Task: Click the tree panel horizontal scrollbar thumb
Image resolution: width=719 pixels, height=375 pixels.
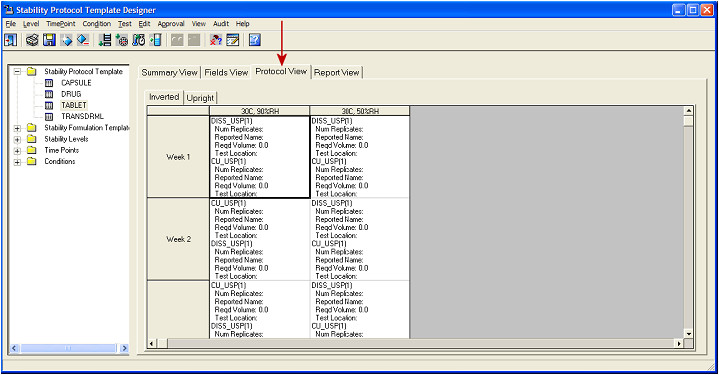Action: point(68,348)
